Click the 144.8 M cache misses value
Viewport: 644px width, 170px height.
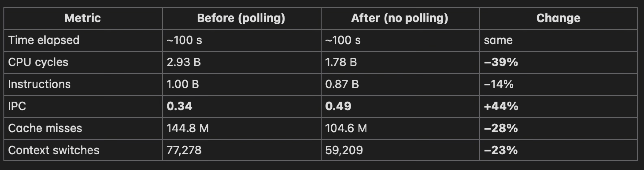188,129
